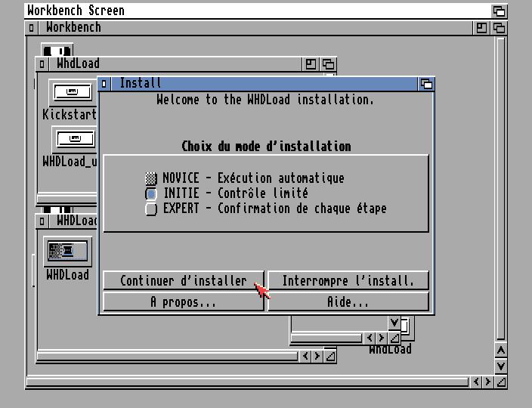This screenshot has width=532, height=408.
Task: Click Choix du mode d'installation heading
Action: click(266, 147)
